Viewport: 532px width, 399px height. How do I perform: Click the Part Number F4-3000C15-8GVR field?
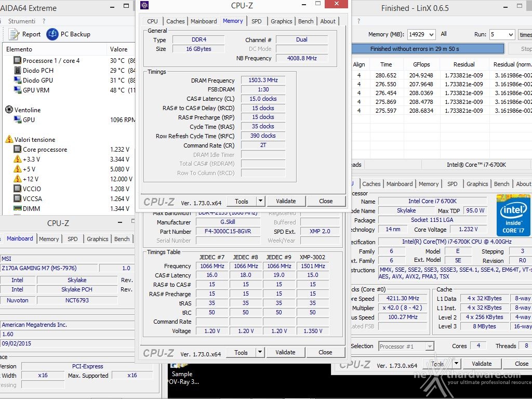pyautogui.click(x=228, y=231)
